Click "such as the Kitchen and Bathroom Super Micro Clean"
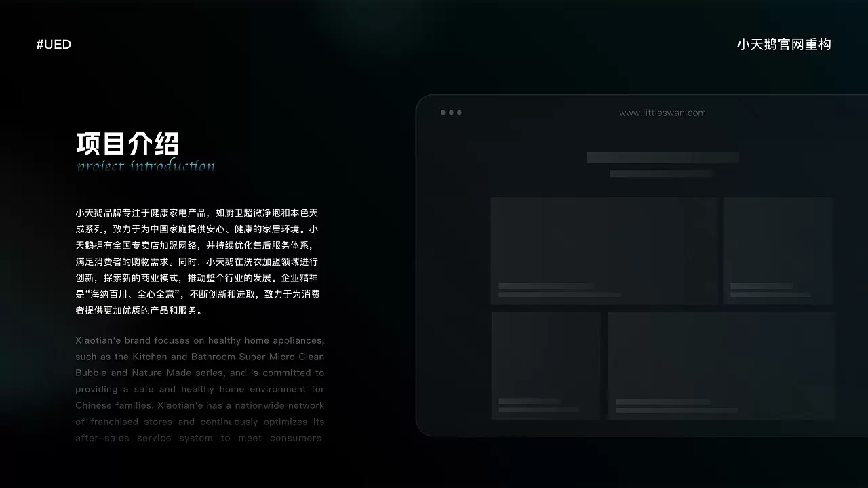The width and height of the screenshot is (868, 488). (200, 357)
